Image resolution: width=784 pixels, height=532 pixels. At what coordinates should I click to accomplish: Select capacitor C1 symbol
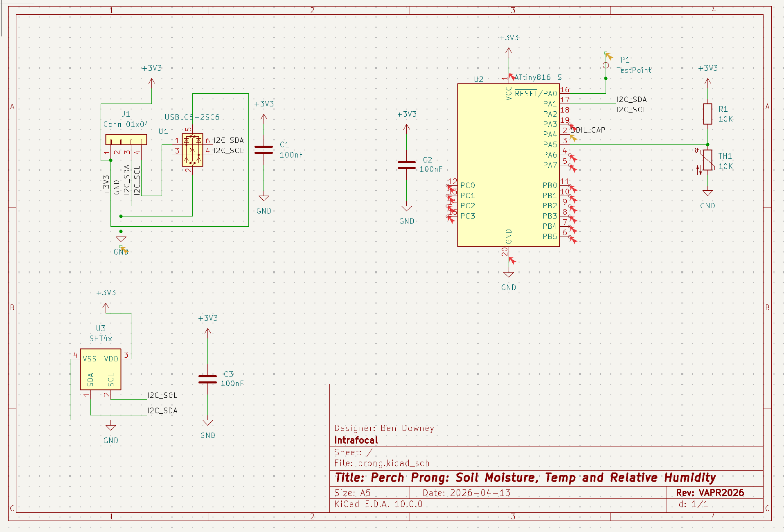tap(264, 150)
